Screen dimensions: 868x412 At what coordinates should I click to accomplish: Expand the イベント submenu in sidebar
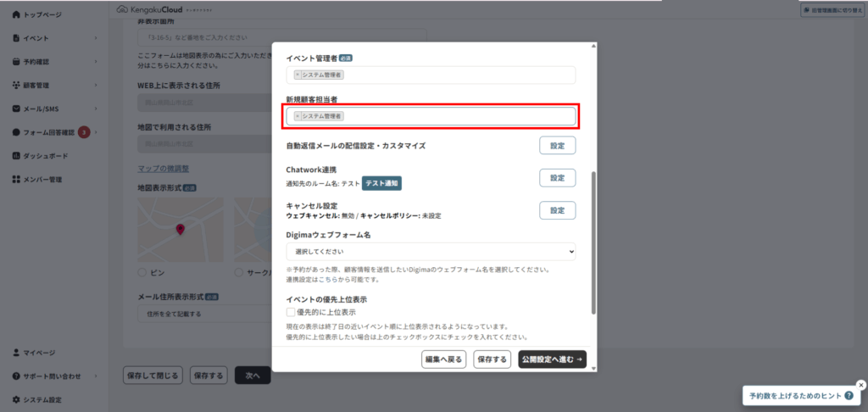click(x=96, y=38)
